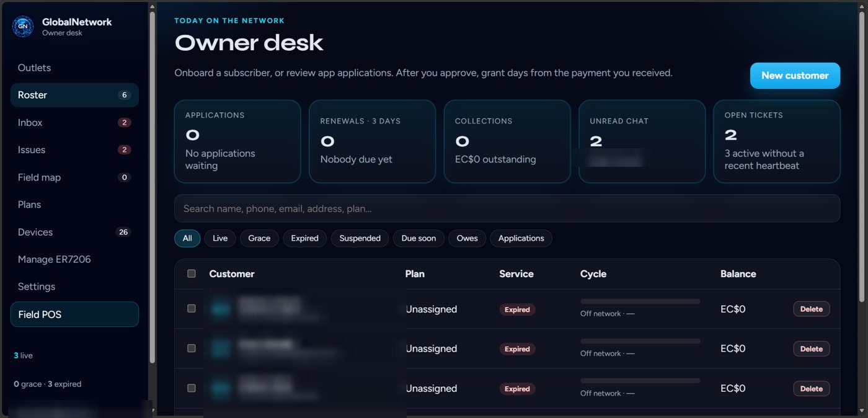Open the Renewals 3 days card

click(x=372, y=141)
